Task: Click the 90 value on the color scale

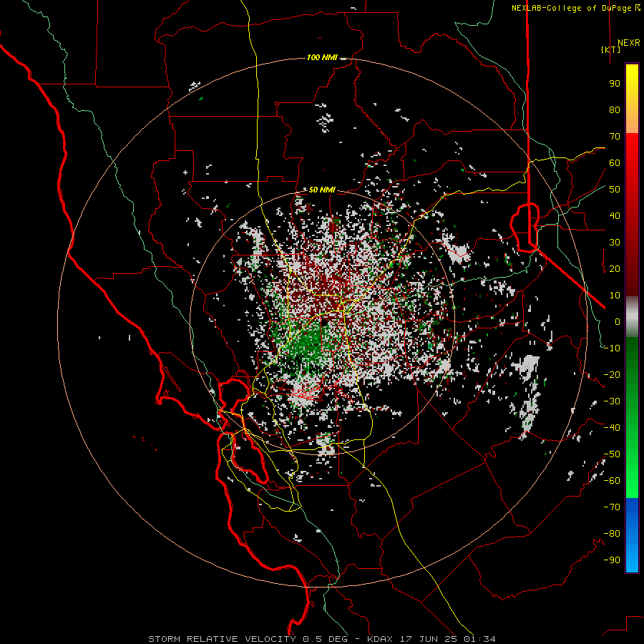Action: [x=615, y=84]
